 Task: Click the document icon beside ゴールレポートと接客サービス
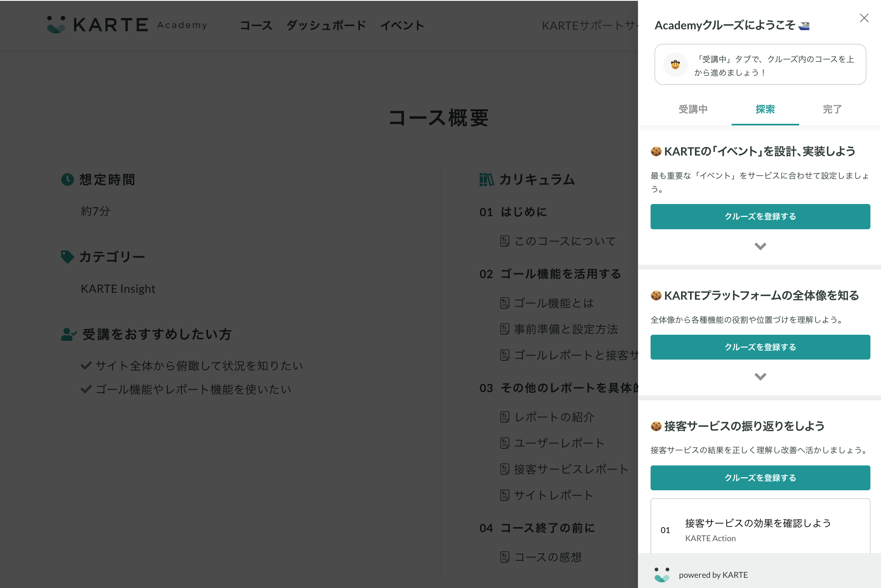(x=505, y=355)
